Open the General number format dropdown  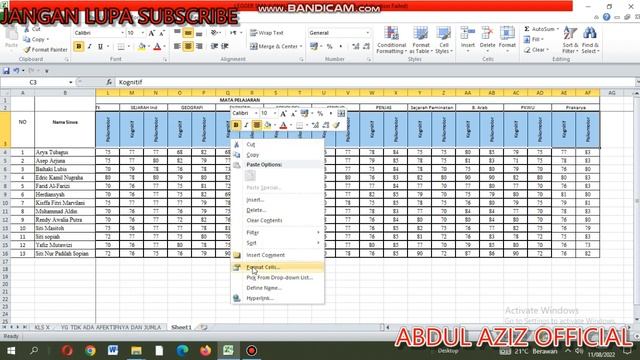tap(367, 33)
